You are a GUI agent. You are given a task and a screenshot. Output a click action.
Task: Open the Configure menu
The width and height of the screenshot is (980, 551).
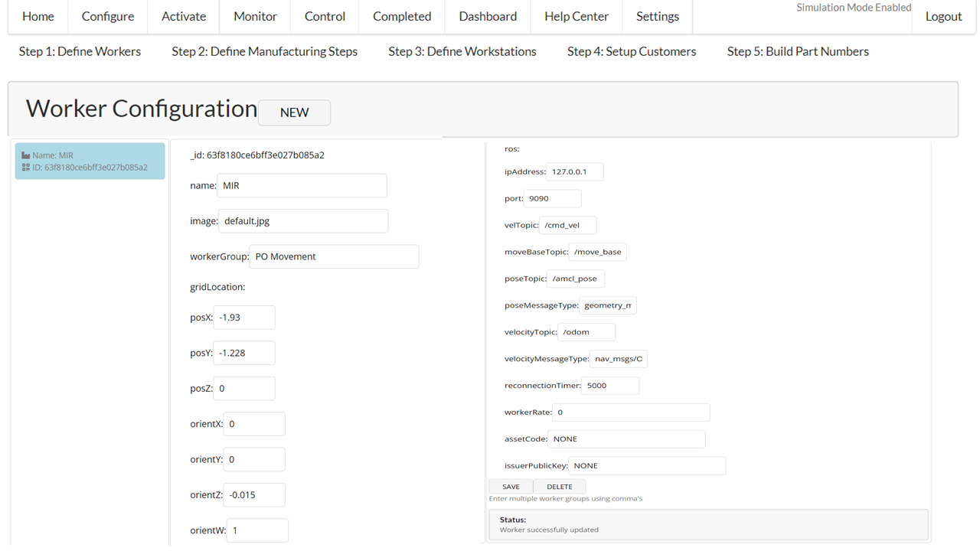click(x=108, y=17)
